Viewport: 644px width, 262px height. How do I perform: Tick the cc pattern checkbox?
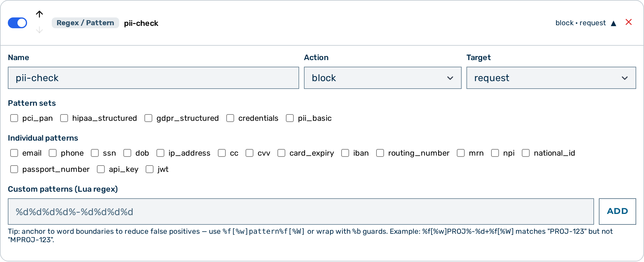pos(222,153)
